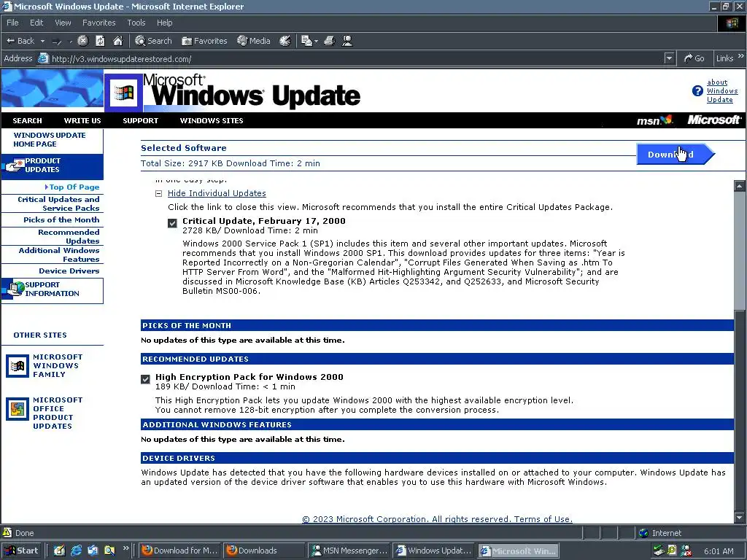The image size is (747, 560).
Task: Click the History toolbar icon
Action: [285, 41]
